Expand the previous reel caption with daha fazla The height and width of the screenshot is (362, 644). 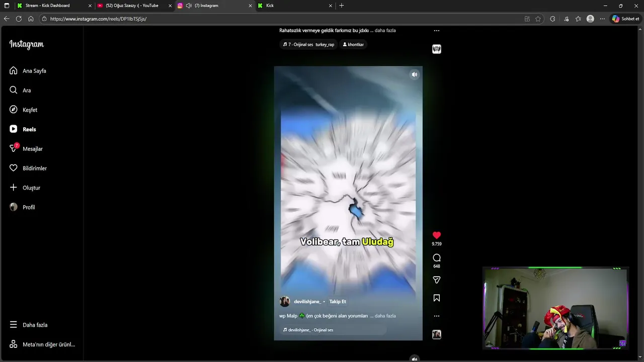[385, 30]
